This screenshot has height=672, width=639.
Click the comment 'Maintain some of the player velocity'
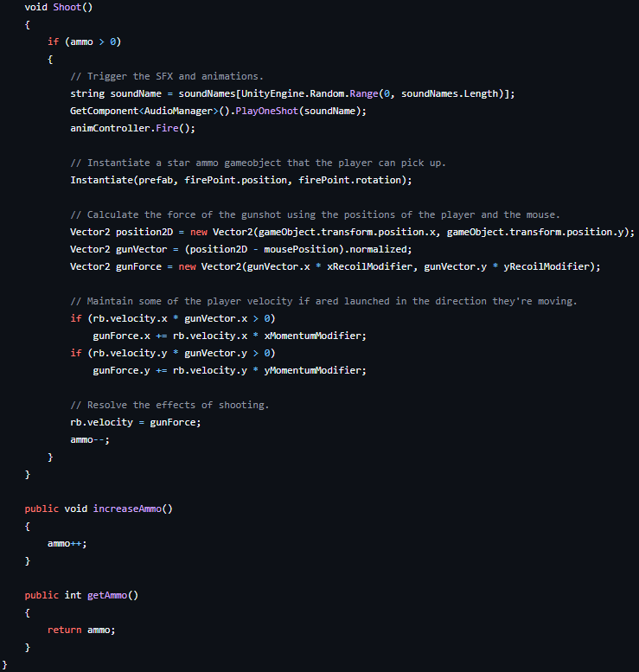[x=323, y=301]
